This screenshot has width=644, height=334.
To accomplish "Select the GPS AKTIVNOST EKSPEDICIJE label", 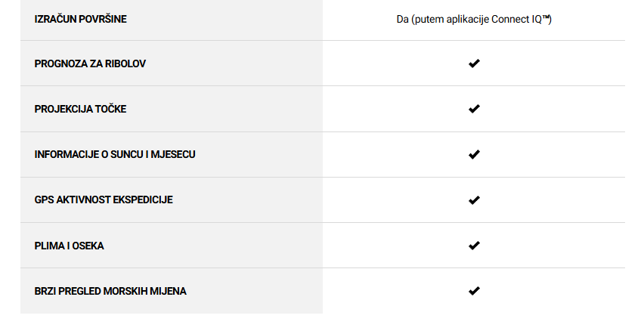I will click(104, 199).
